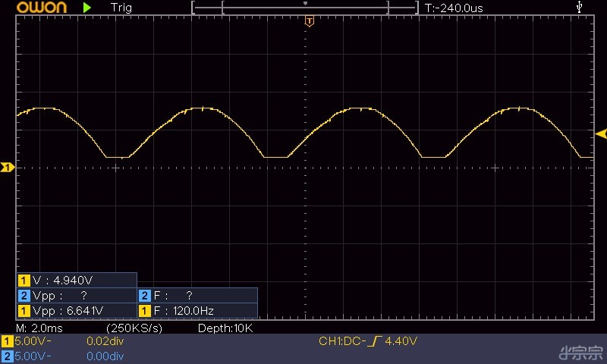The width and height of the screenshot is (607, 364).
Task: Click blue channel 2 badge beside 0.00div
Action: (8, 356)
